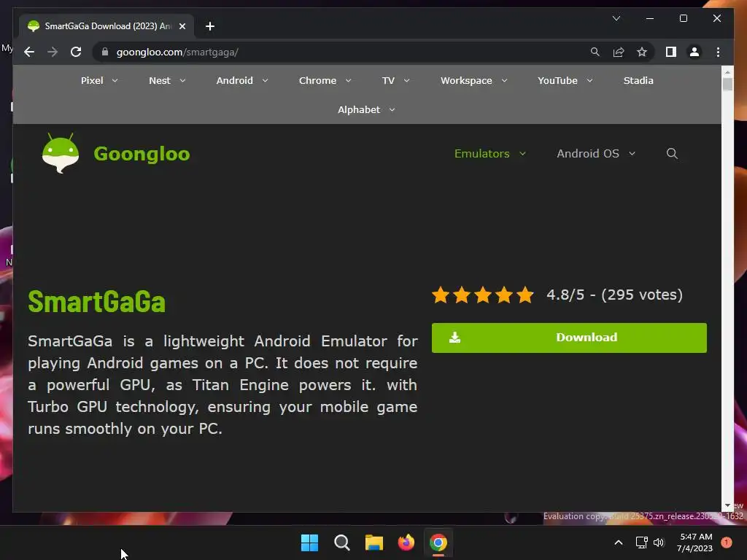
Task: Open the site search icon
Action: click(x=672, y=153)
